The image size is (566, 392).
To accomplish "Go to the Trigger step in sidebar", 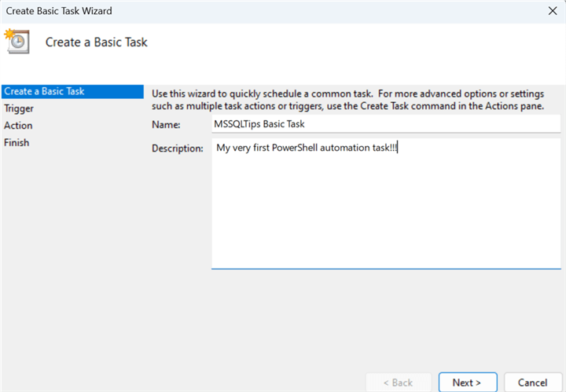I will coord(20,108).
